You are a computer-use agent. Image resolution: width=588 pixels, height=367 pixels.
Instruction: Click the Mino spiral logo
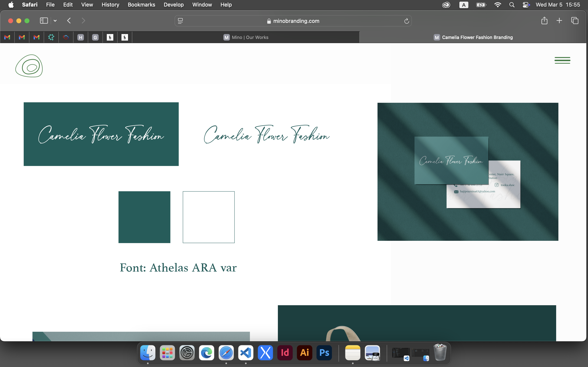click(x=29, y=66)
